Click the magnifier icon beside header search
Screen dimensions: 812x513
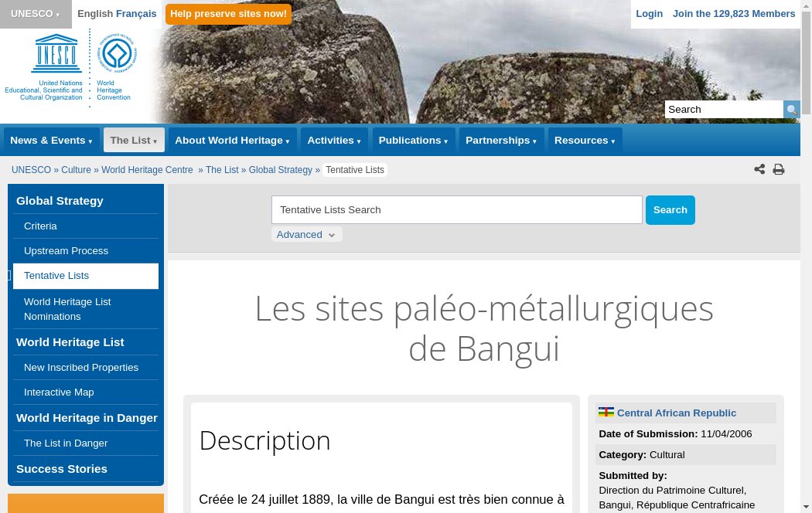tap(791, 110)
